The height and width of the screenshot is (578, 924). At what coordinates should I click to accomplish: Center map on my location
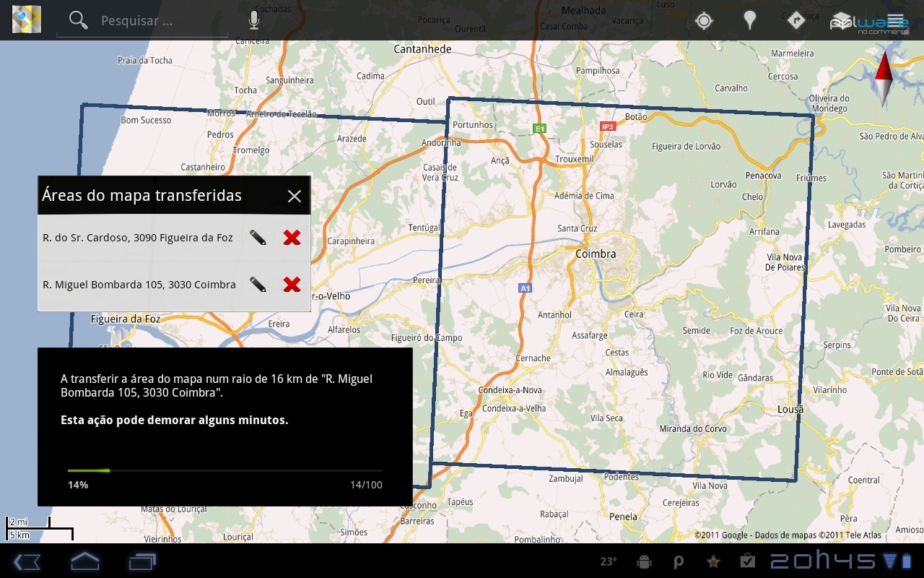[x=704, y=20]
